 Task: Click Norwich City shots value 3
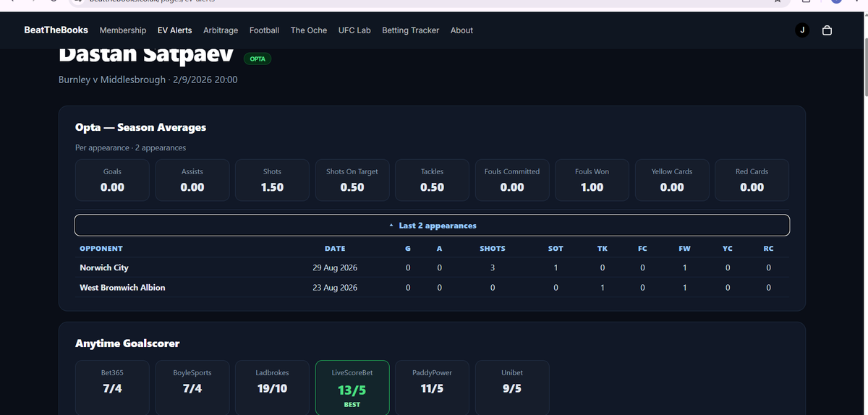[x=493, y=268]
